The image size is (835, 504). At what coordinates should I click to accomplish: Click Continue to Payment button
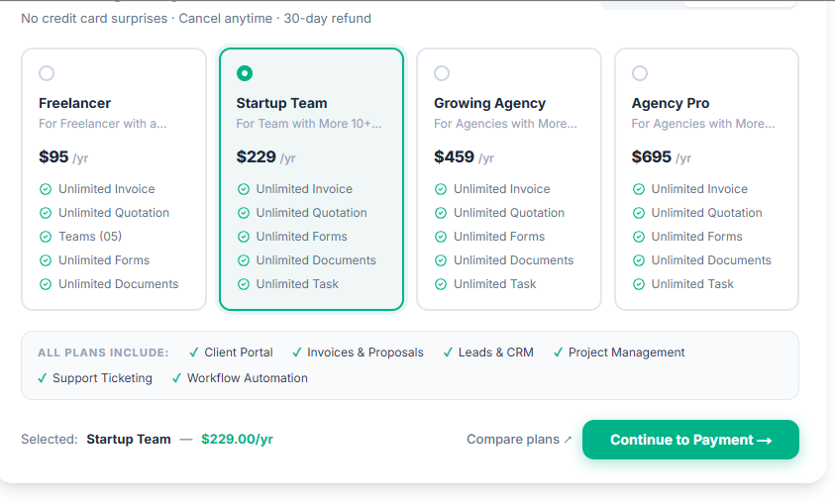(690, 440)
